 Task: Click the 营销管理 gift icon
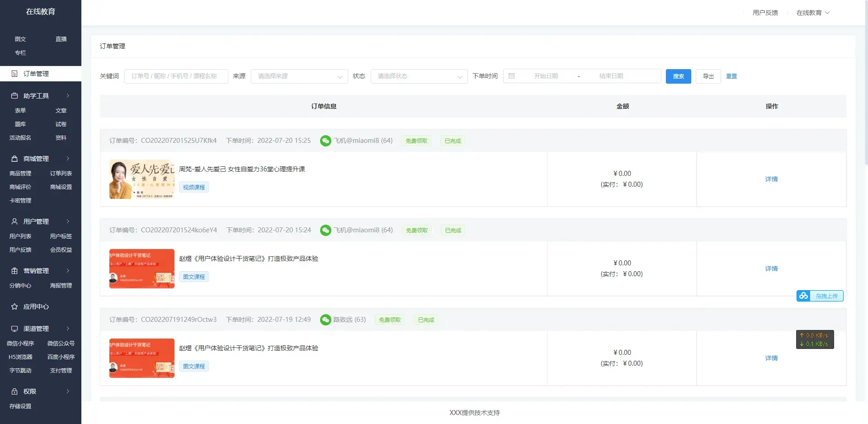pos(14,271)
